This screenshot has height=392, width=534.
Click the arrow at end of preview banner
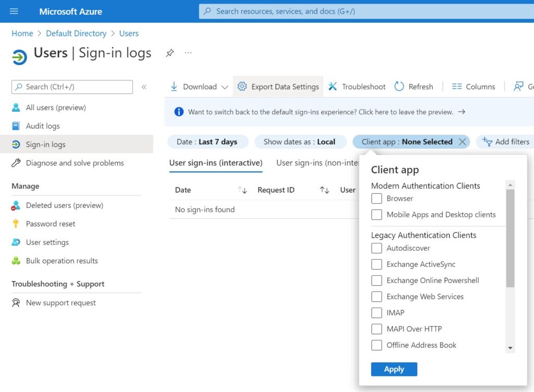pos(462,112)
